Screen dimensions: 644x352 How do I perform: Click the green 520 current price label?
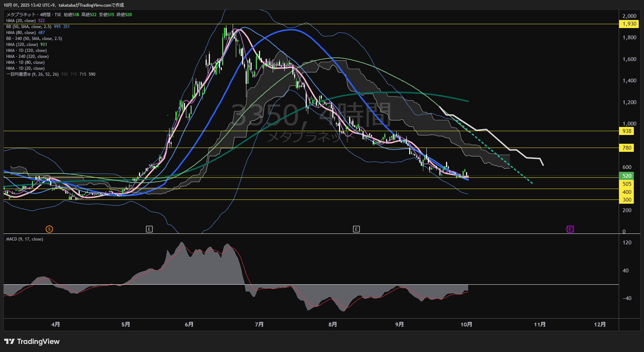coord(627,176)
